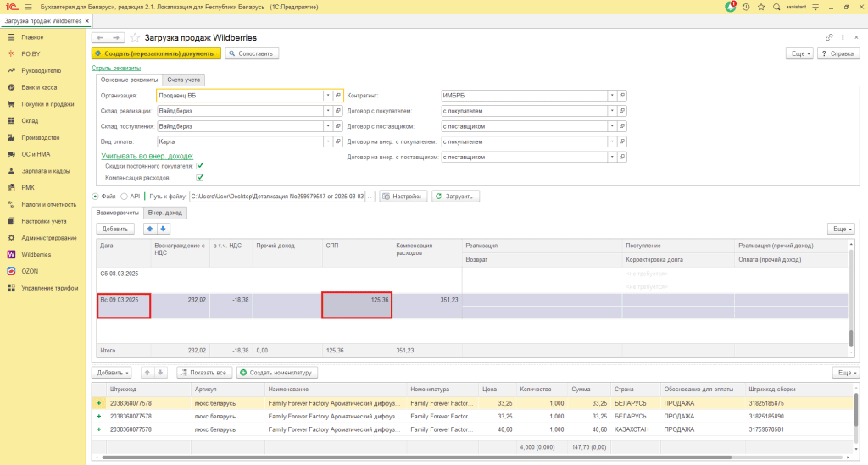Open the notifications bell icon

point(731,7)
